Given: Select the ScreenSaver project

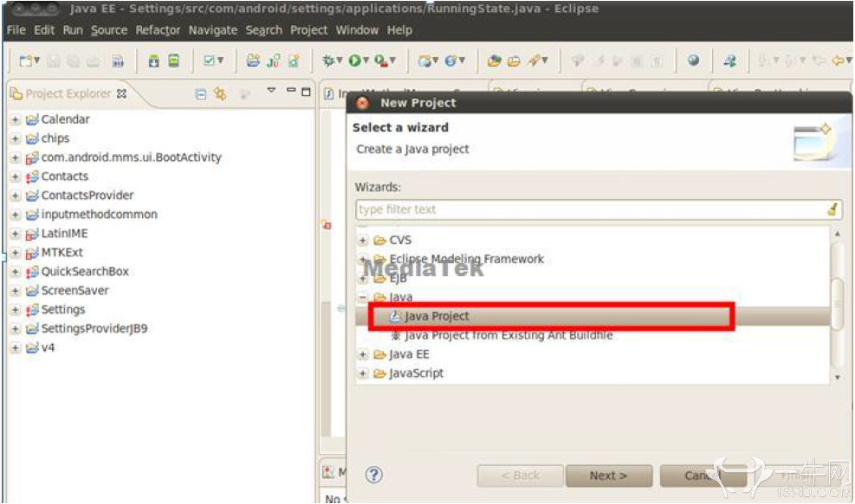Looking at the screenshot, I should 74,290.
